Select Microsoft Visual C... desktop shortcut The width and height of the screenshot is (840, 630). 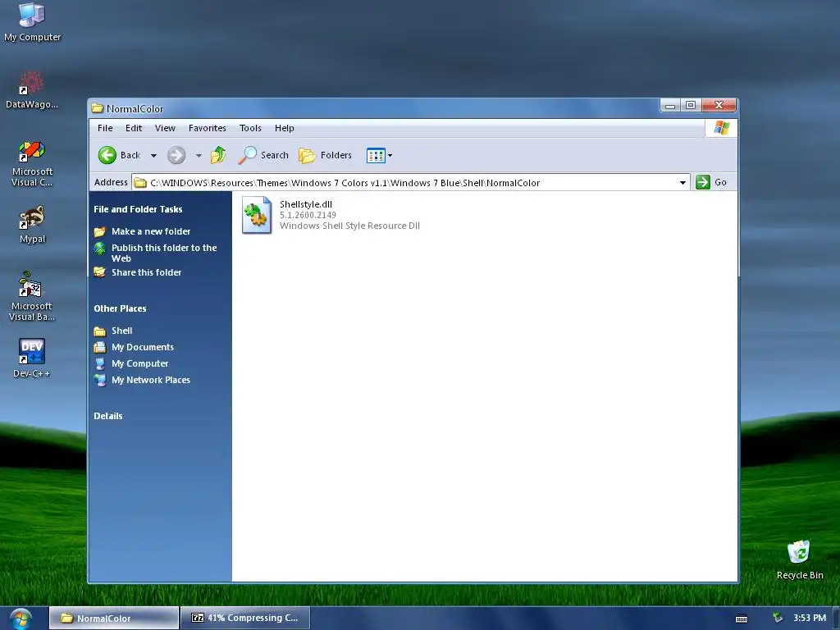[32, 163]
